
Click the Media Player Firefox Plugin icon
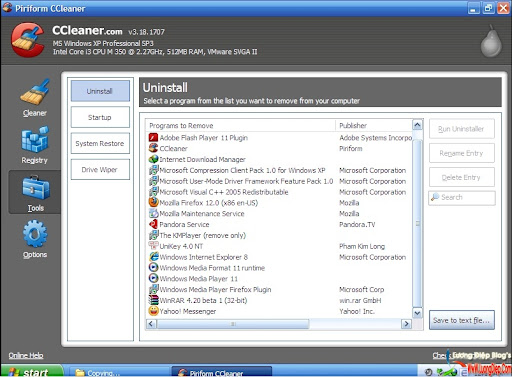(153, 289)
